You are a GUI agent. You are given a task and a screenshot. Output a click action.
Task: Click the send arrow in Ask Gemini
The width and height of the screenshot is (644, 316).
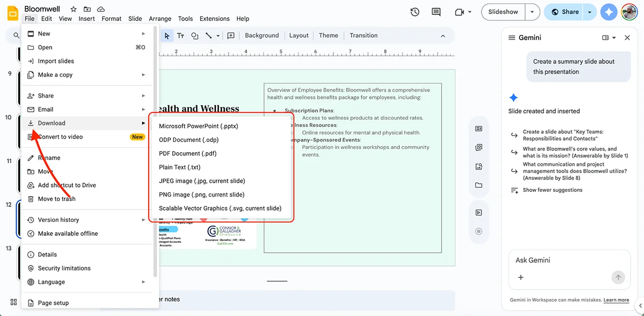click(618, 277)
